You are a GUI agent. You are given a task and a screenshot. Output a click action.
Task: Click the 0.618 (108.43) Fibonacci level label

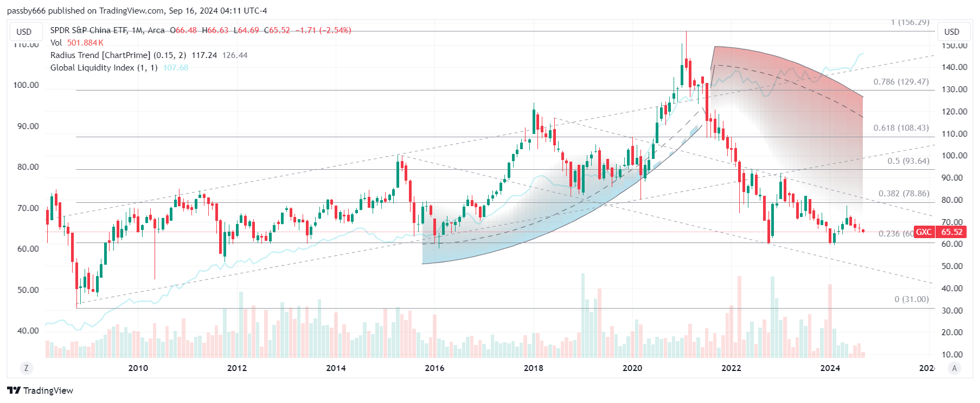click(901, 128)
